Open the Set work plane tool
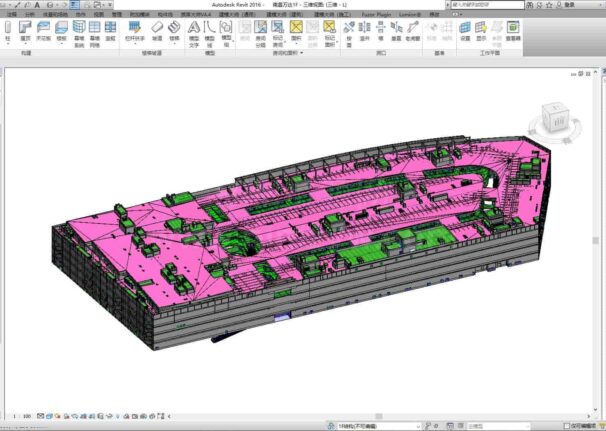This screenshot has width=606, height=431. tap(465, 31)
